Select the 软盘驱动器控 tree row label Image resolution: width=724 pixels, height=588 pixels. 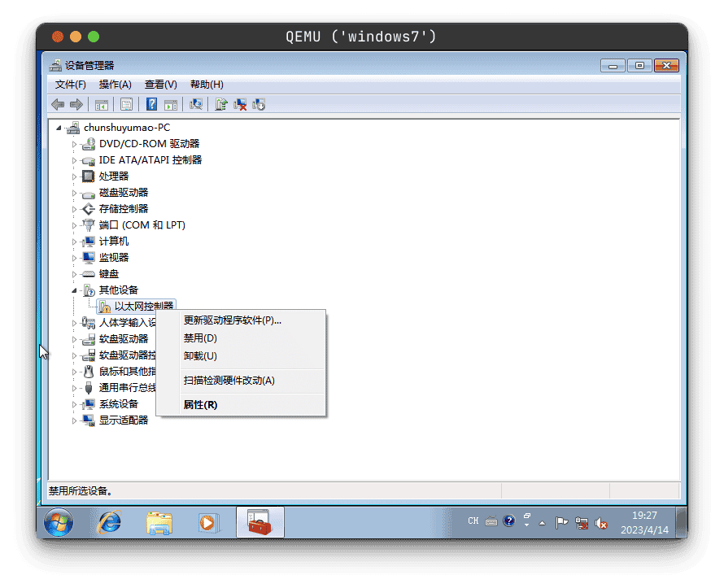click(x=127, y=355)
